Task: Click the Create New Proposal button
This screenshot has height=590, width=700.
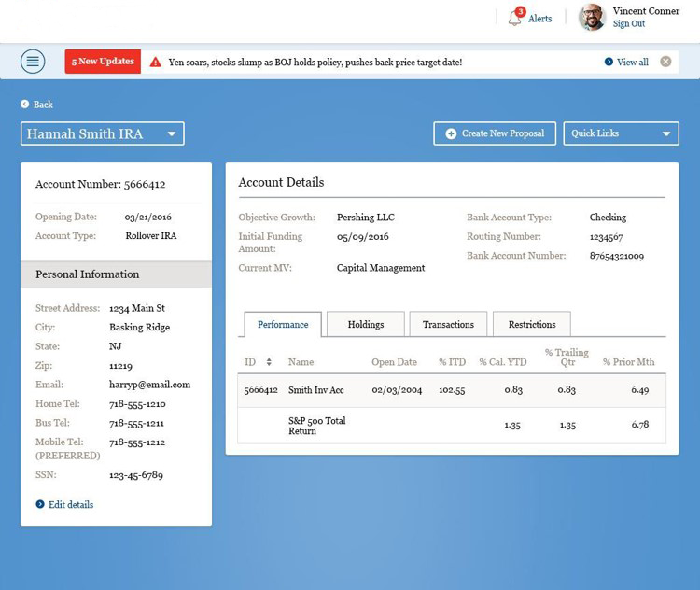Action: pyautogui.click(x=495, y=133)
